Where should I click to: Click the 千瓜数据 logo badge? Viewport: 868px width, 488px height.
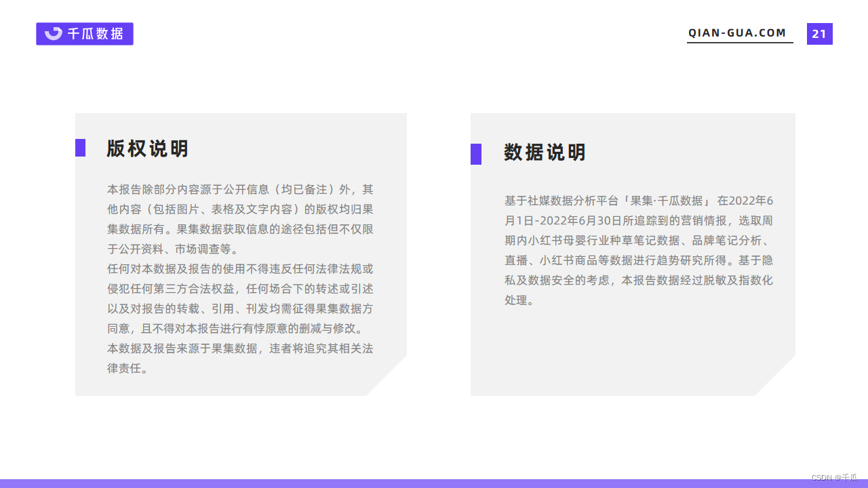point(85,34)
